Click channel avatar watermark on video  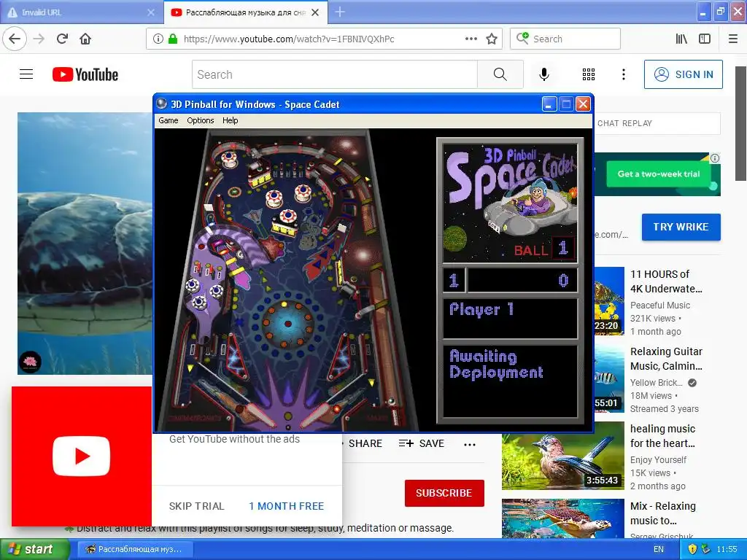[30, 362]
